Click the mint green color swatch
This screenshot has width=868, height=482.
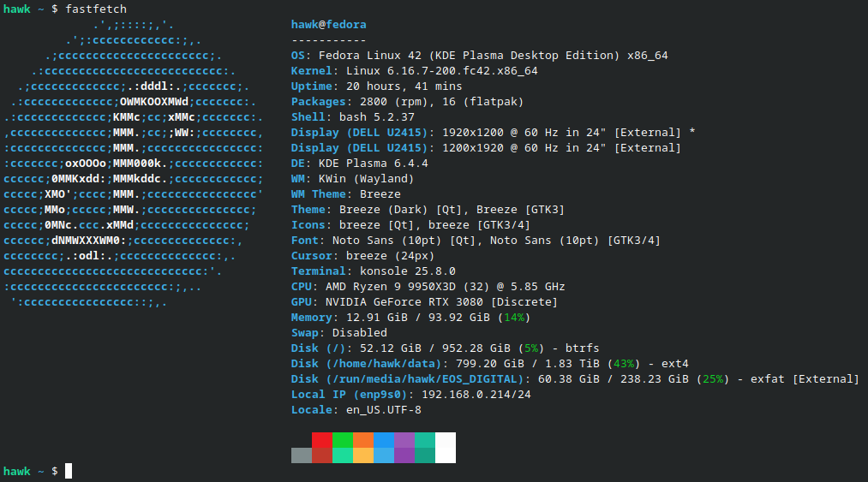coord(343,455)
